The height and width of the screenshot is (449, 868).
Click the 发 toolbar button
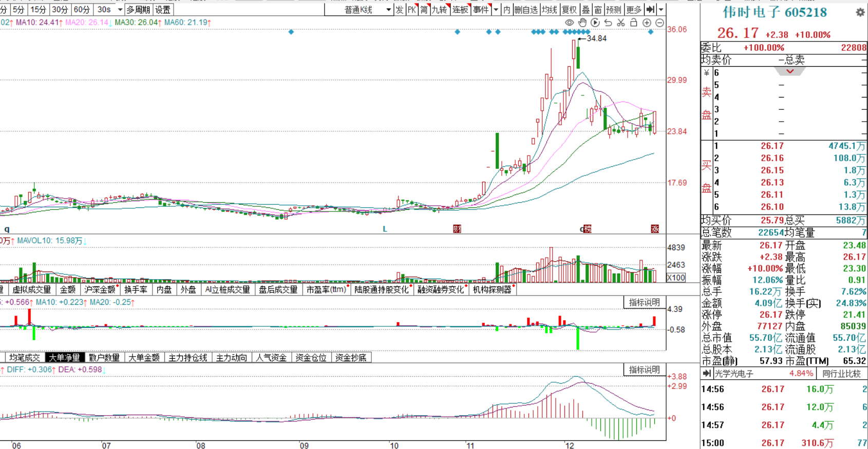click(399, 9)
